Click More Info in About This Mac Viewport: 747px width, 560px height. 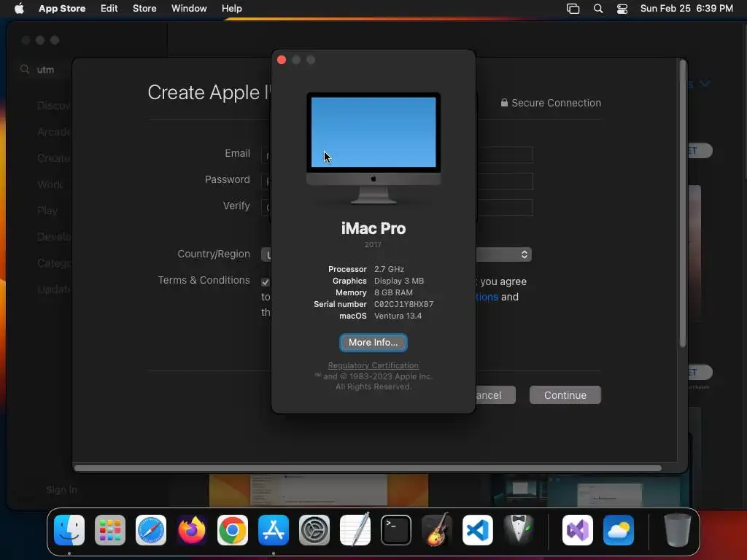[373, 343]
